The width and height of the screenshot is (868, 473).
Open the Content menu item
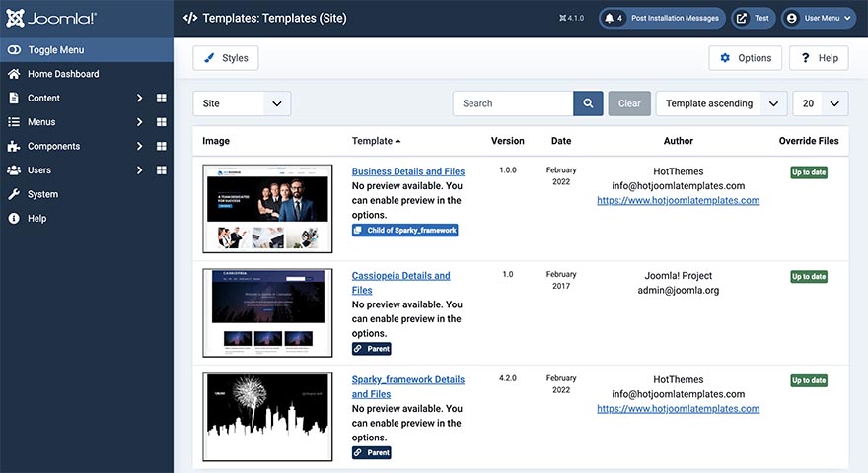[x=43, y=98]
